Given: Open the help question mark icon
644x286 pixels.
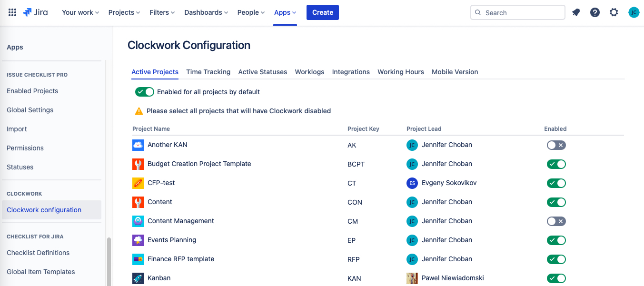Looking at the screenshot, I should tap(595, 12).
